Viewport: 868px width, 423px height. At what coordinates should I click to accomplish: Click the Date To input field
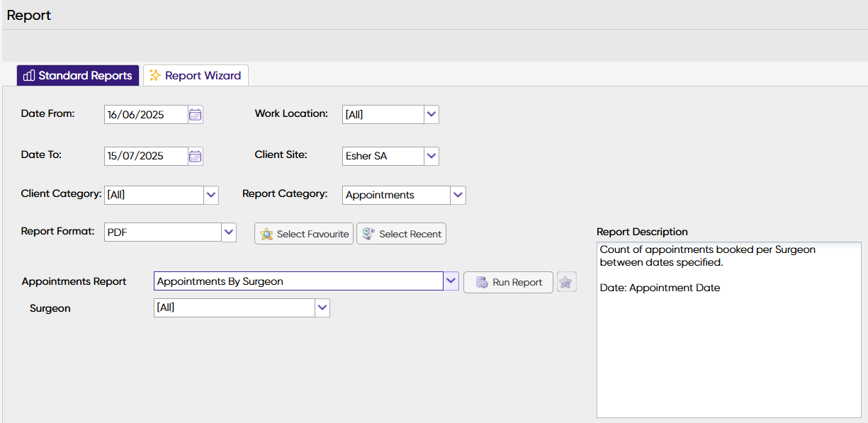[x=146, y=157]
